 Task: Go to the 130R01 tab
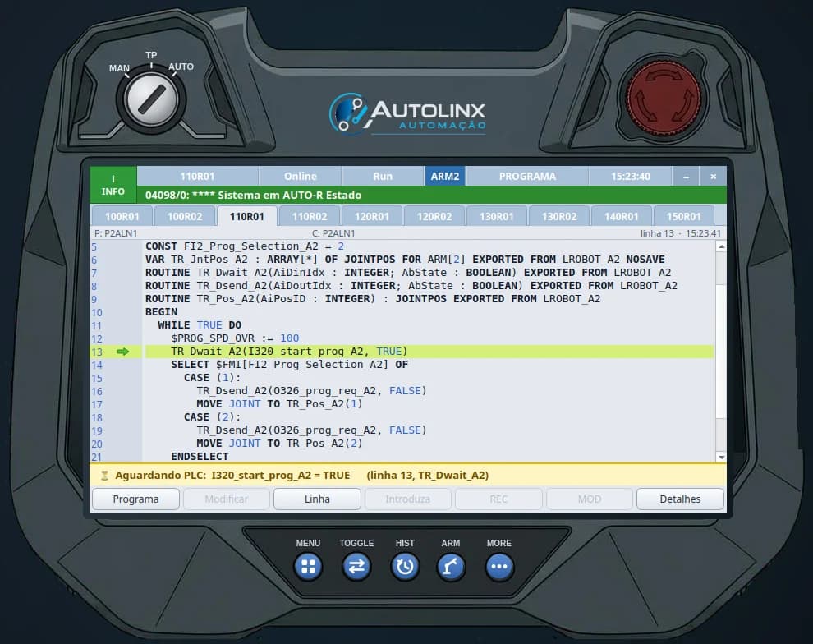click(497, 216)
